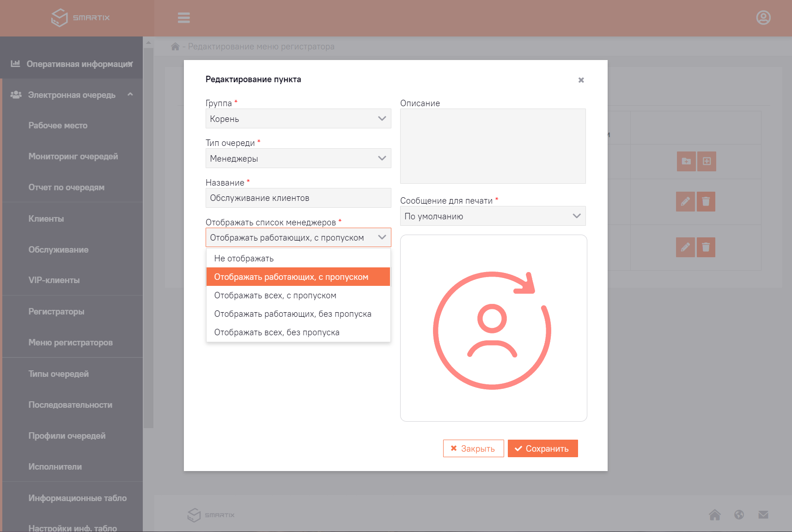Click the Сохранить button
792x532 pixels.
click(x=543, y=448)
